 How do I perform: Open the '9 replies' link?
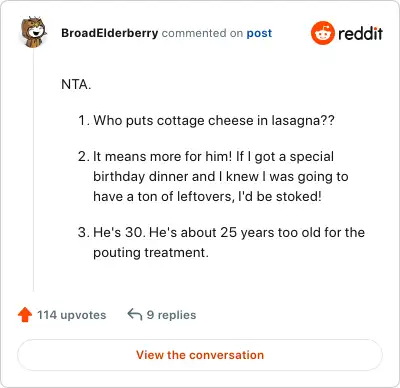172,315
